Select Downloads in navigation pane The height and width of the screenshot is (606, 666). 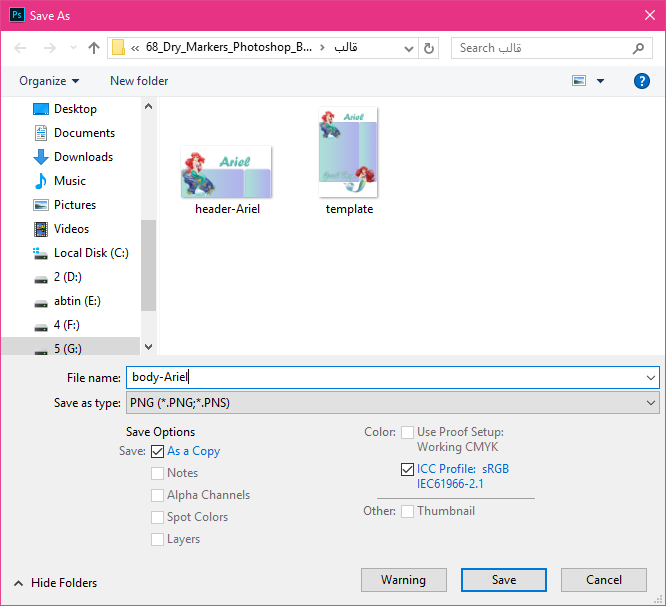pos(83,157)
